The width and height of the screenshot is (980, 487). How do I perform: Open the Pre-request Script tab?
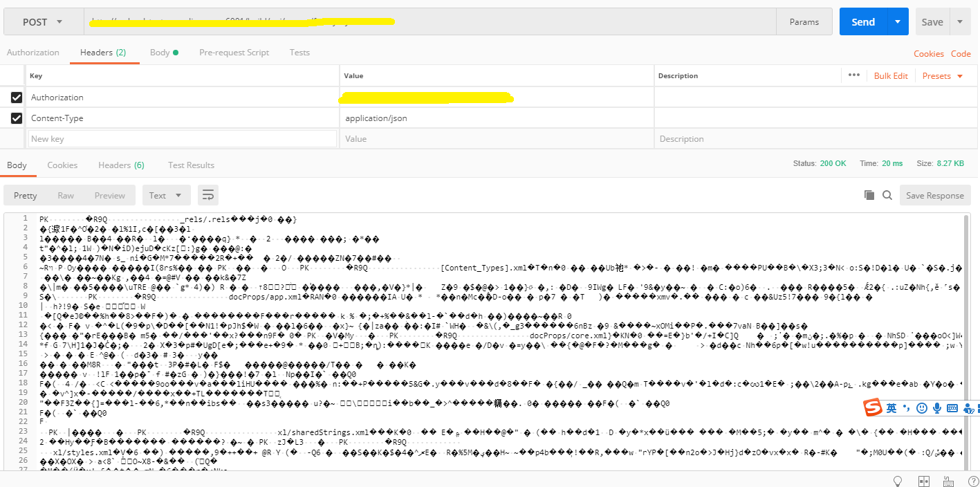[x=234, y=53]
